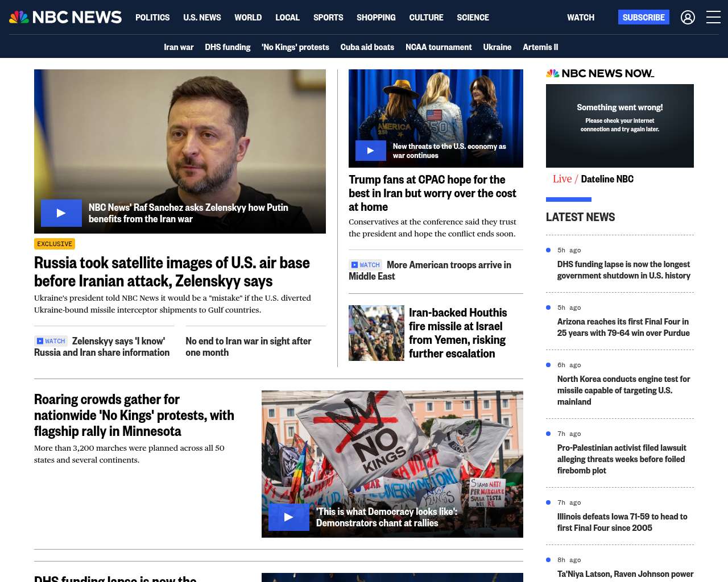Open the user account profile icon
This screenshot has width=728, height=582.
click(x=688, y=18)
